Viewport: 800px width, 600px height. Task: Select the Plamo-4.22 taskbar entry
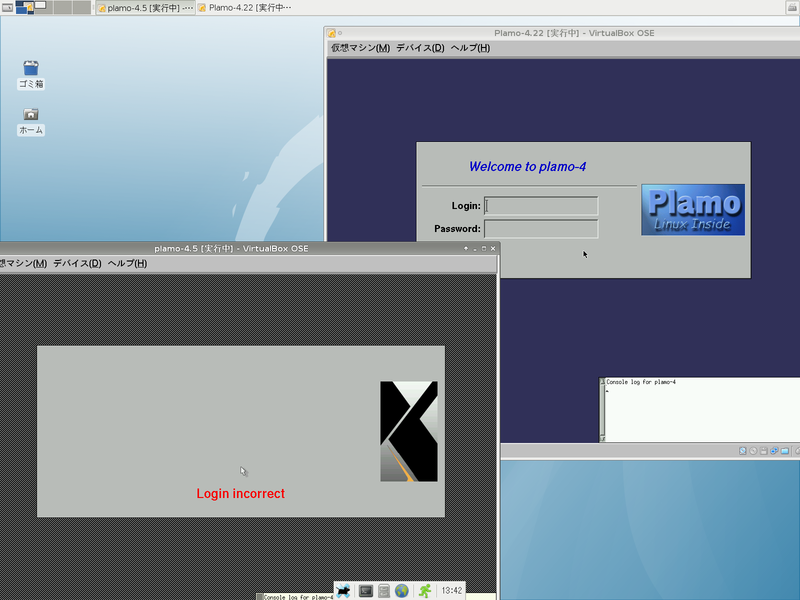pos(245,8)
